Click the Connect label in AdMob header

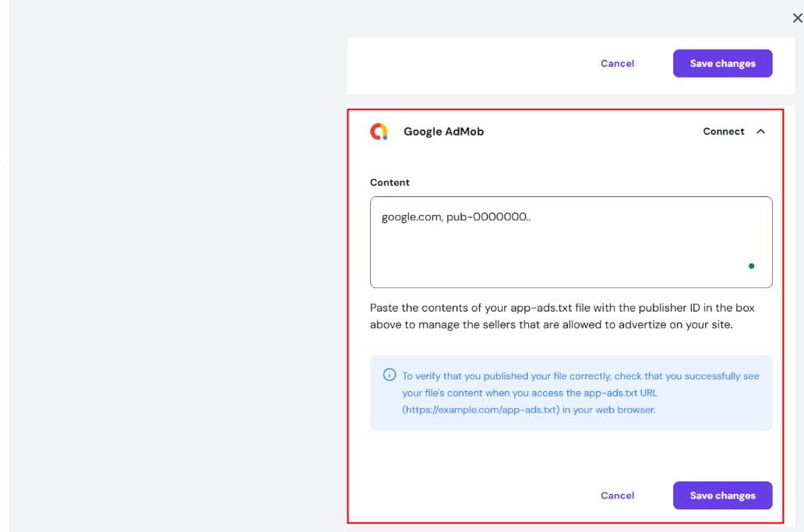724,132
